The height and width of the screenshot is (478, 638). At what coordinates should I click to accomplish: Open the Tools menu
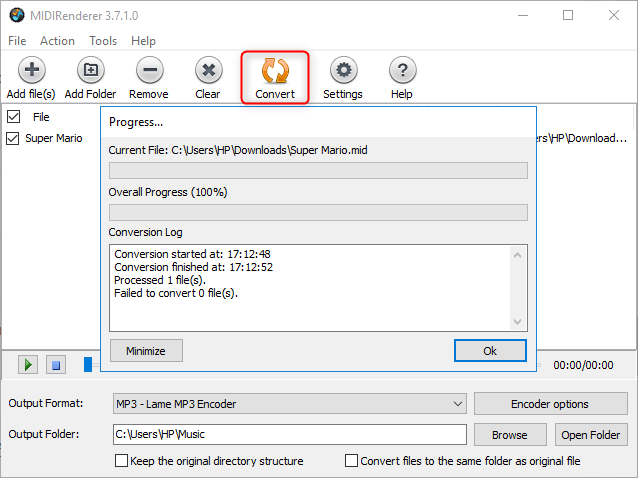tap(103, 41)
